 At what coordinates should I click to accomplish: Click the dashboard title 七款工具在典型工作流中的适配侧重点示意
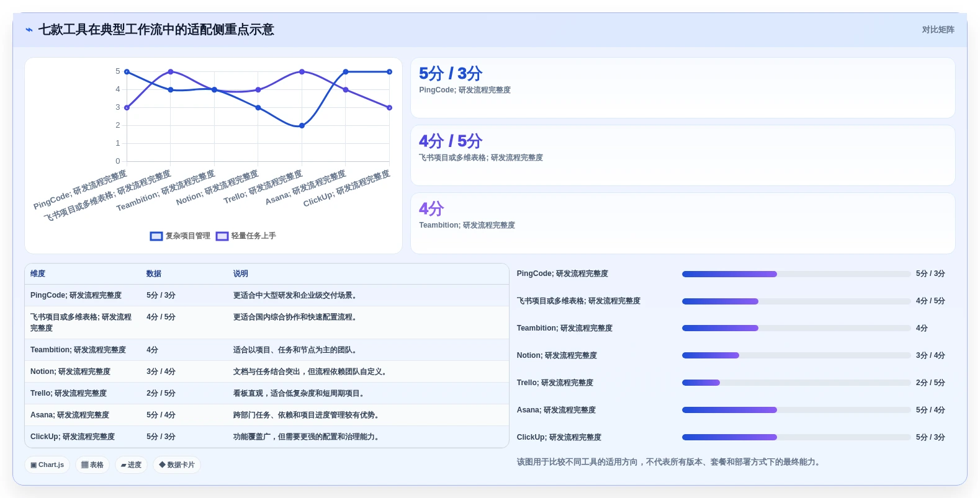coord(156,30)
